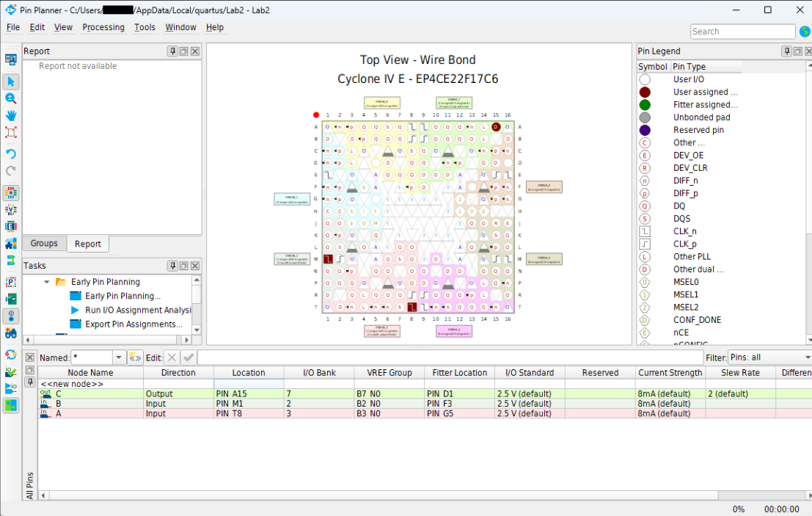The image size is (812, 516).
Task: Start Run I/O Assignment Analysis task
Action: coord(138,310)
